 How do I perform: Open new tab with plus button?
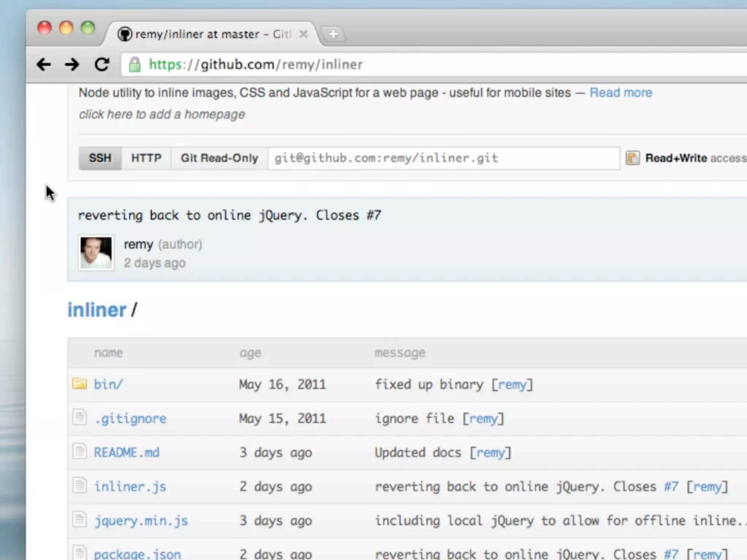333,34
